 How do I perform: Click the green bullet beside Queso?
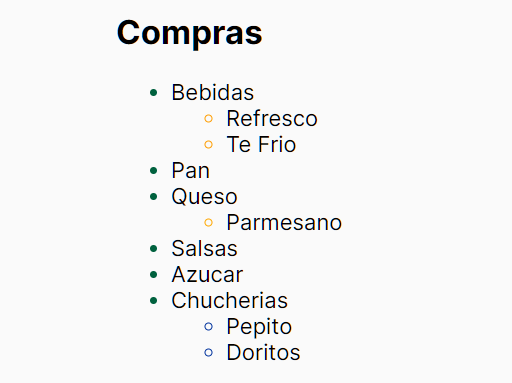tap(154, 197)
